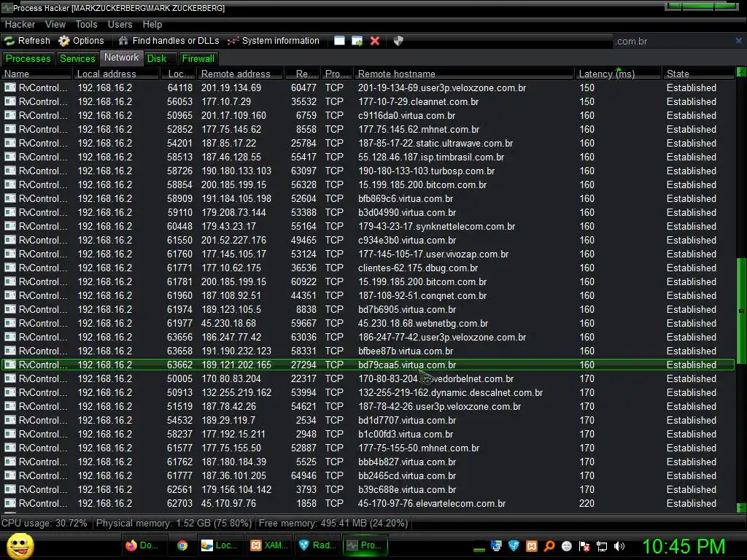Click the shield icon in toolbar
The width and height of the screenshot is (747, 560).
398,41
